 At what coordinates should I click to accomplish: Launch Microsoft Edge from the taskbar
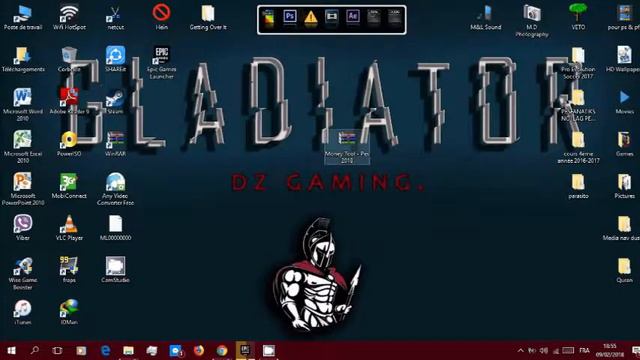(105, 350)
